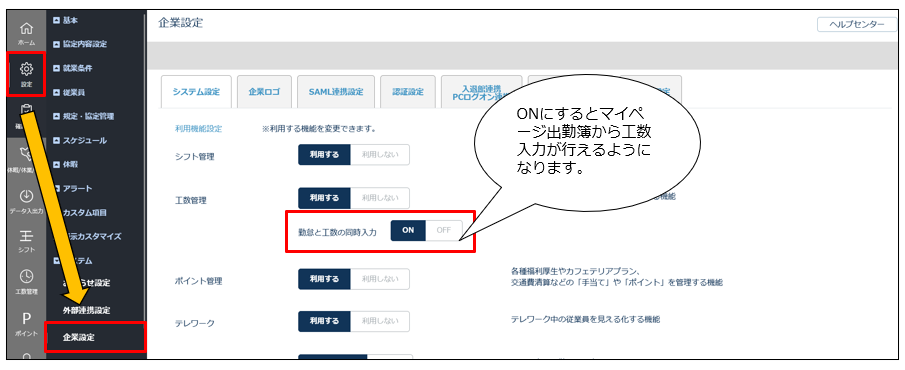The width and height of the screenshot is (905, 370).
Task: Expand the 就業条件 section
Action: 72,68
